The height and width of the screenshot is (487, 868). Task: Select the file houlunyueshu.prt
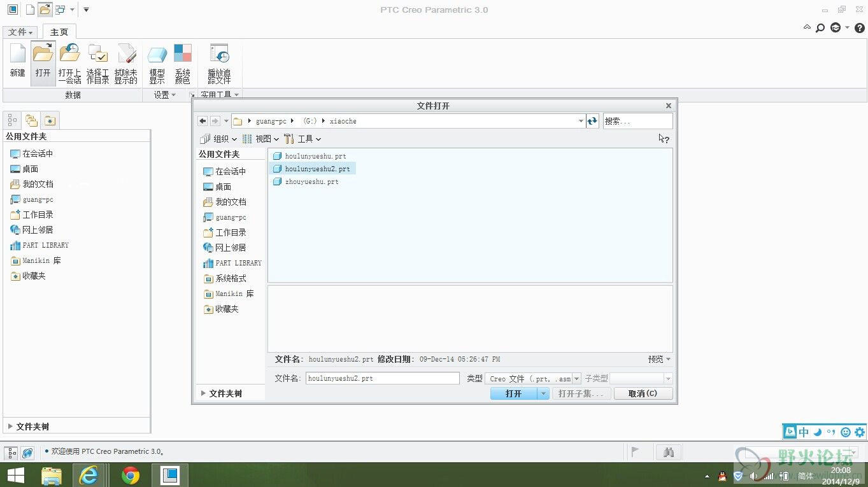(x=310, y=156)
